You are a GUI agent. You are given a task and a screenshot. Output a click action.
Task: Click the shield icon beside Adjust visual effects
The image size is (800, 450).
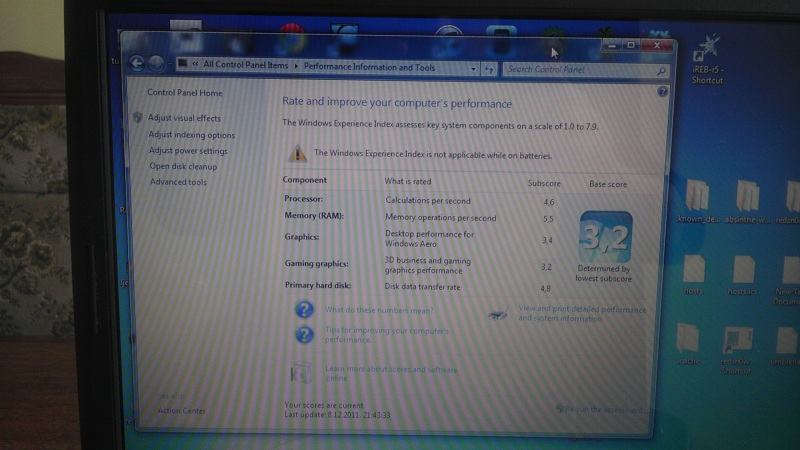(x=137, y=117)
